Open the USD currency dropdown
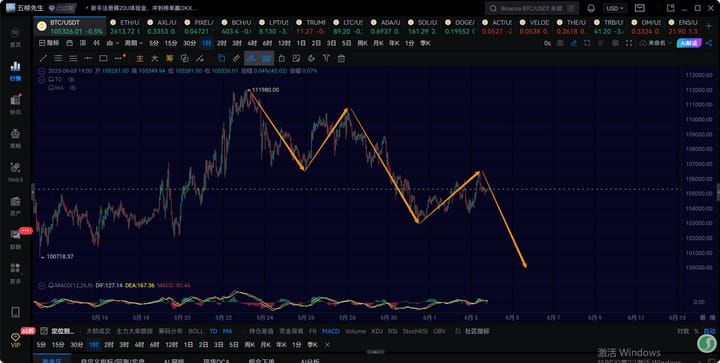The height and width of the screenshot is (363, 720). click(x=615, y=8)
